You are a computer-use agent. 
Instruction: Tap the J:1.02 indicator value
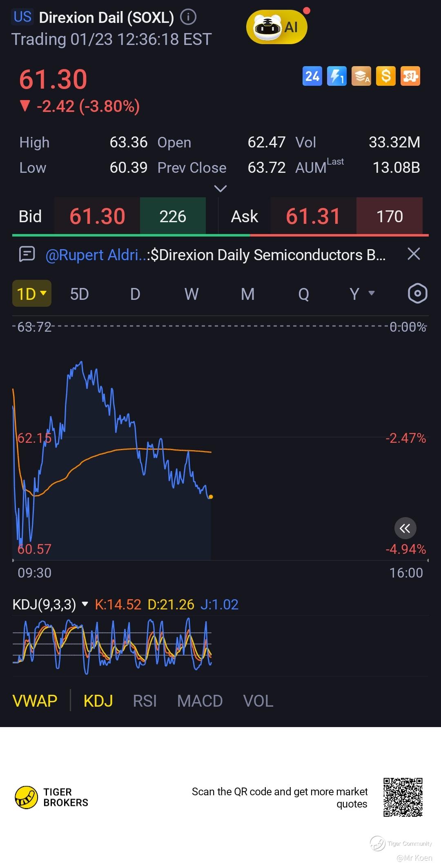[x=219, y=604]
